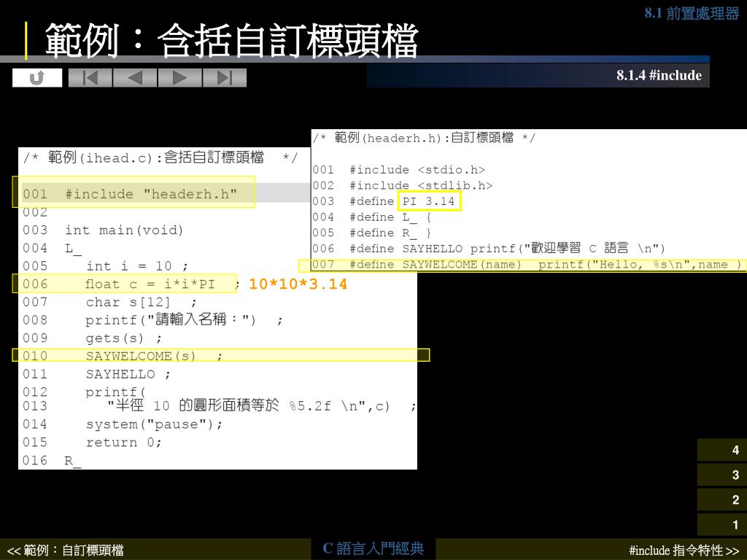
Task: Select step button 4
Action: point(722,450)
